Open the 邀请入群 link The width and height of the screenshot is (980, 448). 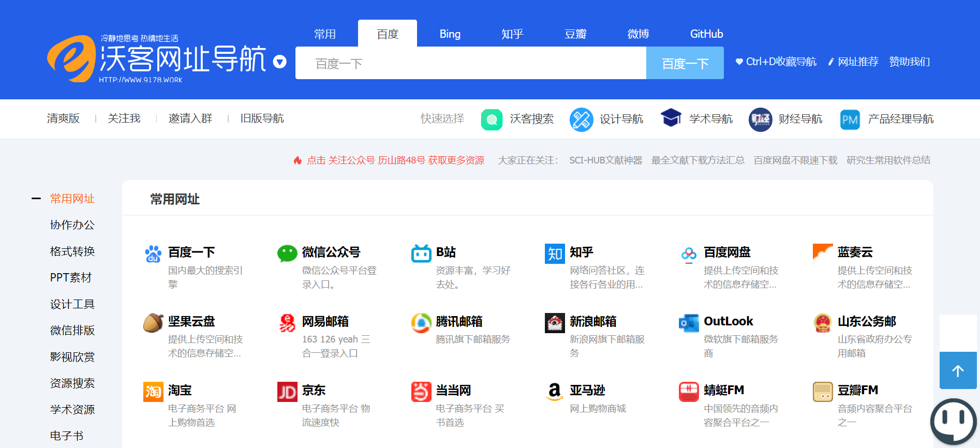[190, 118]
